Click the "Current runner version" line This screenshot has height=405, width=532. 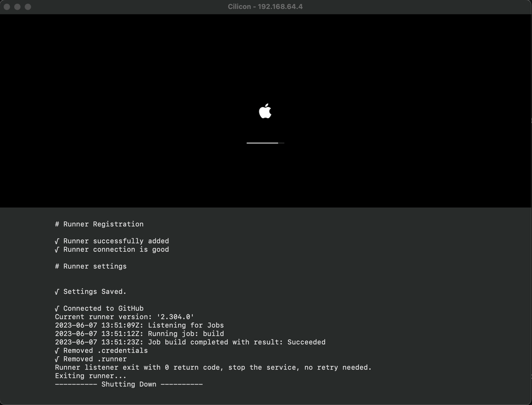tap(124, 317)
